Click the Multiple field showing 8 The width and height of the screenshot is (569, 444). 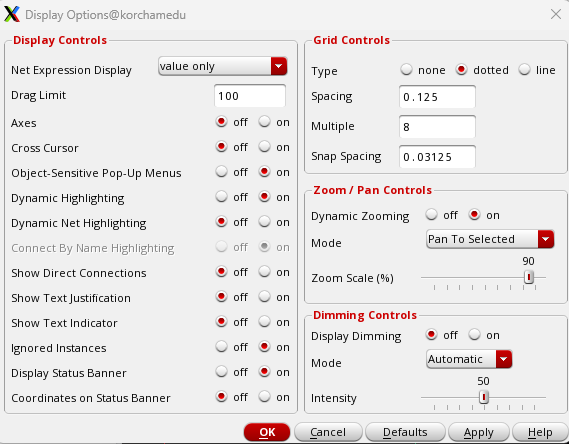coord(437,127)
